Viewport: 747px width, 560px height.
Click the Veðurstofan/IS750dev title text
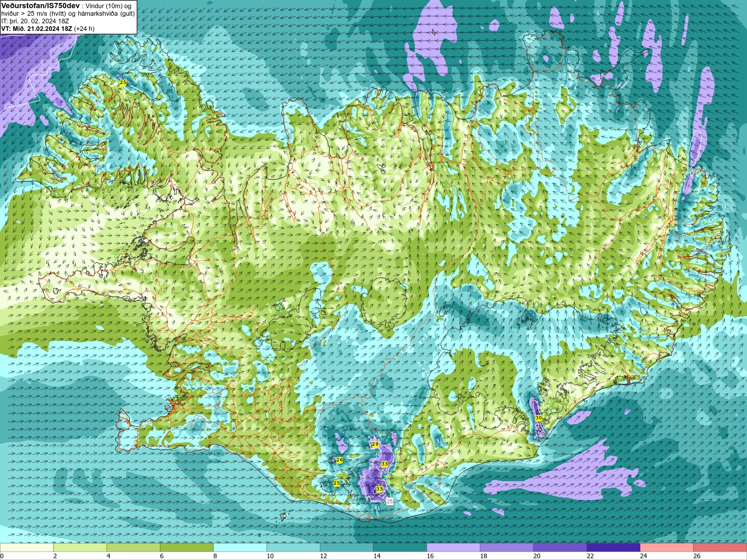pyautogui.click(x=40, y=5)
